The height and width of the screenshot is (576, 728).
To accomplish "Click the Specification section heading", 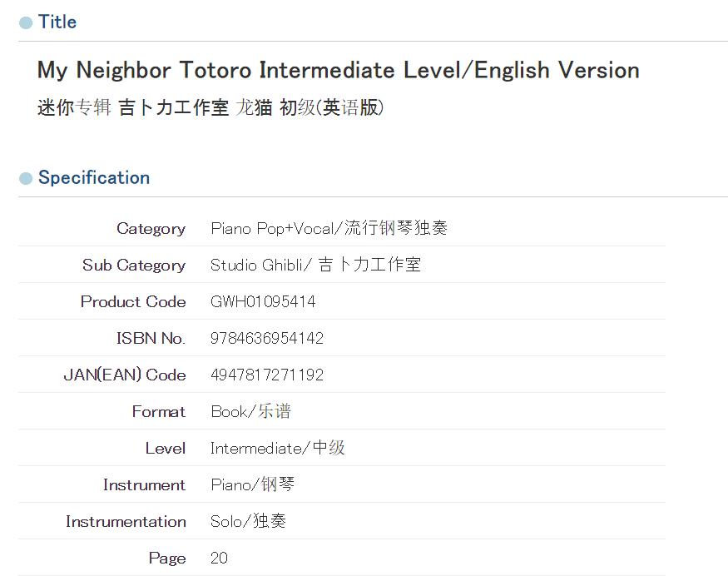I will coord(94,178).
